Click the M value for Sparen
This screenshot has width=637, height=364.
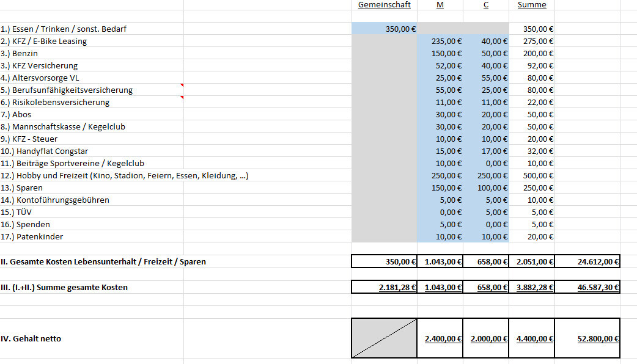coord(440,187)
